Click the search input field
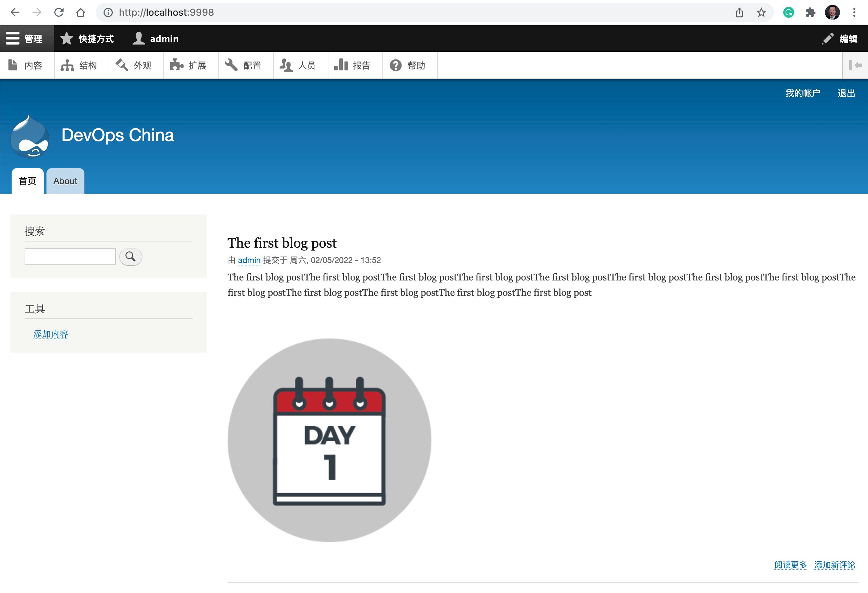Screen dimensions: 868x593 70,256
